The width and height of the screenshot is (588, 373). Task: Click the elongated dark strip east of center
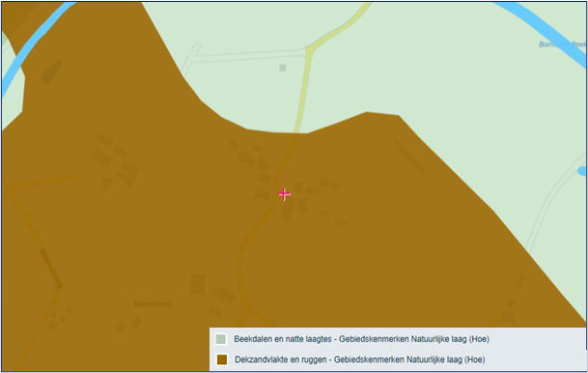[x=409, y=155]
